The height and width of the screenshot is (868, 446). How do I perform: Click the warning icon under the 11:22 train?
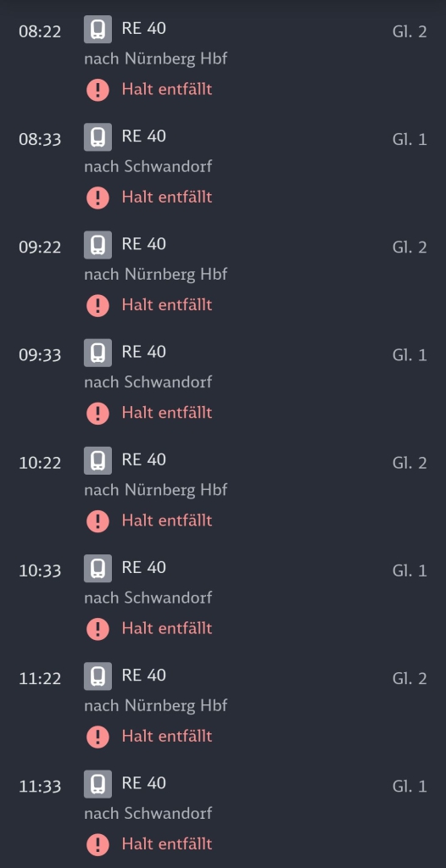(98, 737)
